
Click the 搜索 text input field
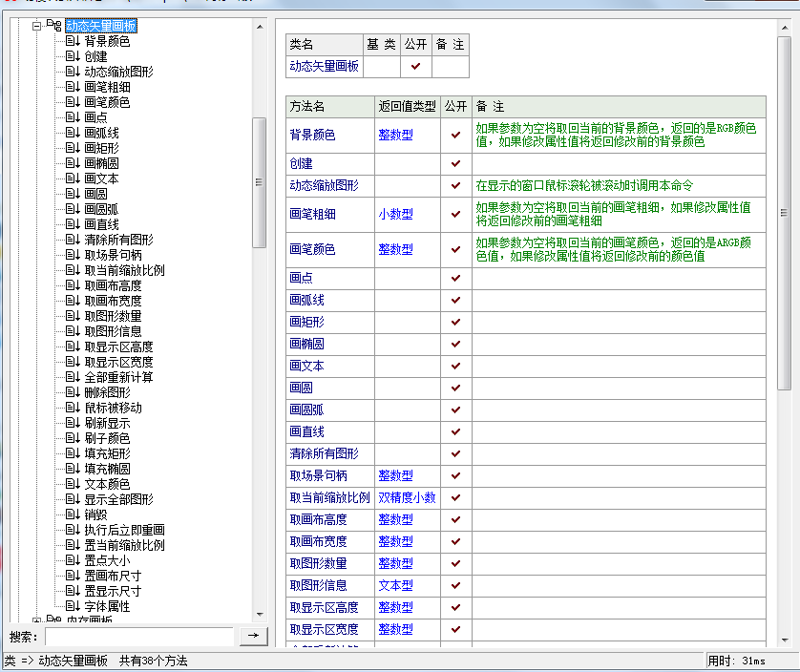click(138, 636)
